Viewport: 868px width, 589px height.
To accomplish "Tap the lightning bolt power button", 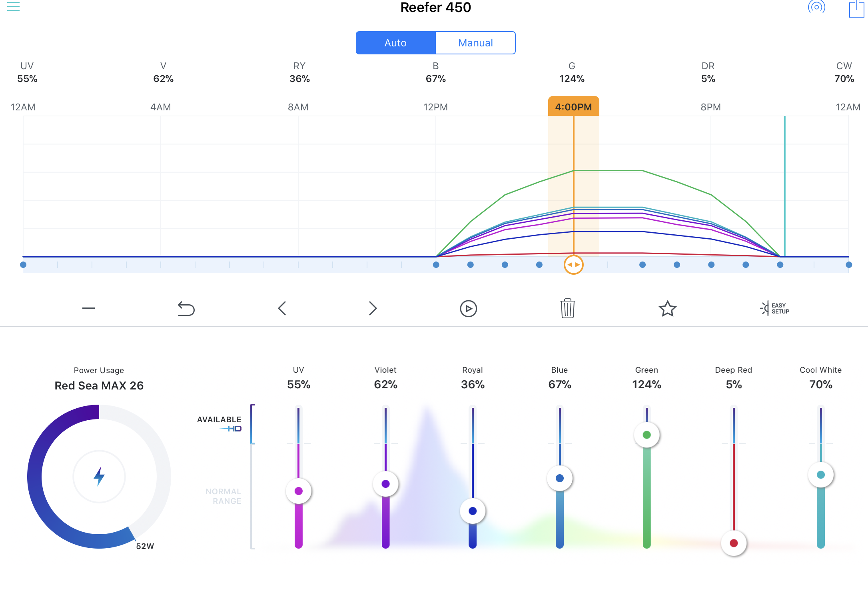I will tap(99, 476).
